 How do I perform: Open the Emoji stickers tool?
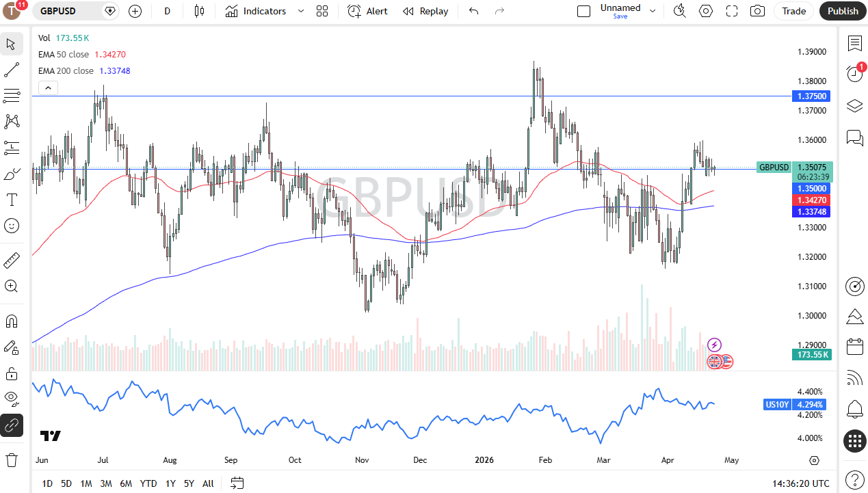click(12, 226)
